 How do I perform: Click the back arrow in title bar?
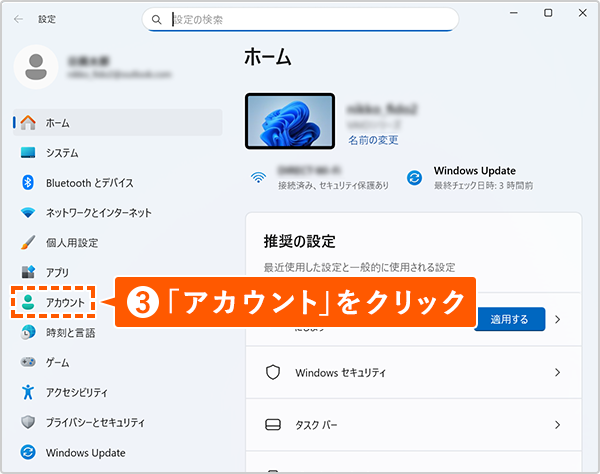click(17, 19)
